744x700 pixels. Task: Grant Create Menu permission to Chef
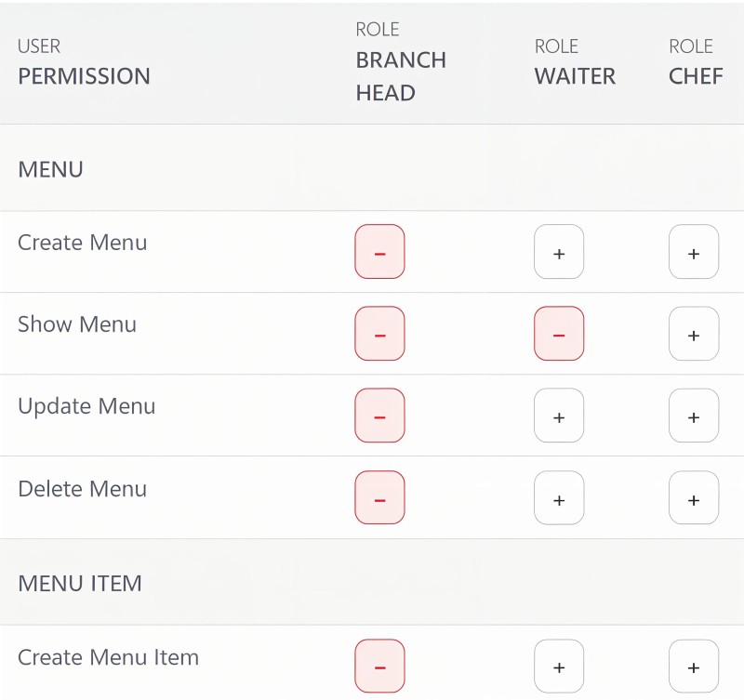tap(694, 252)
